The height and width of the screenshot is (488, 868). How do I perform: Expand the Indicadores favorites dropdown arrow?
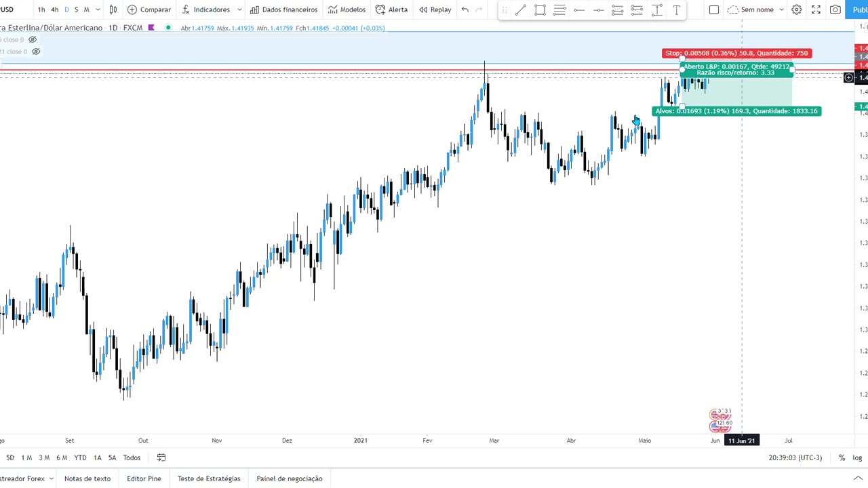tap(239, 9)
